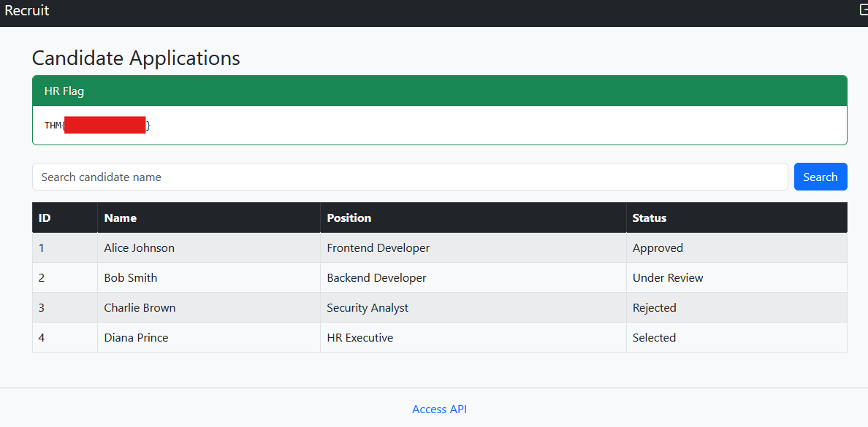The height and width of the screenshot is (427, 868).
Task: Click ID cell of Charlie Brown row
Action: tap(65, 307)
